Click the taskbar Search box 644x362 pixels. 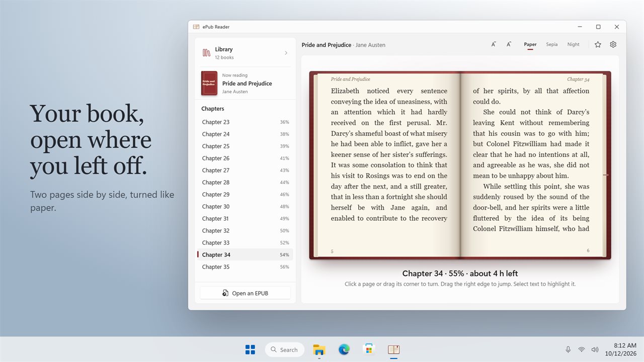tap(285, 349)
